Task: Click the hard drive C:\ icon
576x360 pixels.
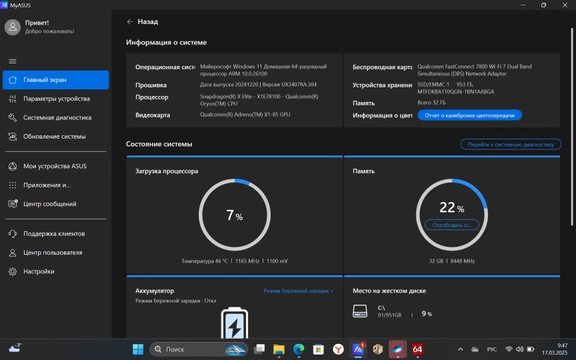Action: (x=360, y=311)
